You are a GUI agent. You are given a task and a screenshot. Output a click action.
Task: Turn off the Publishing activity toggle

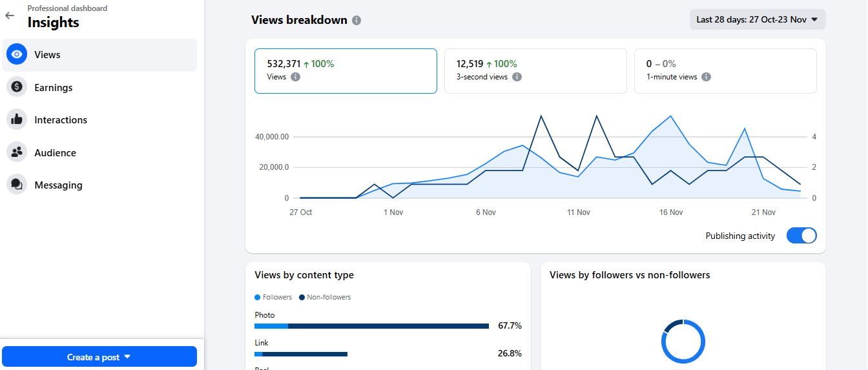tap(801, 236)
